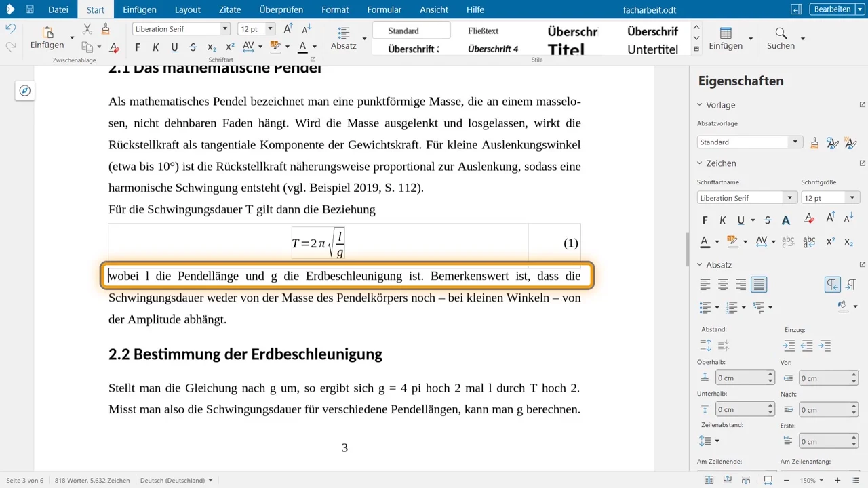
Task: Switch to hanging indent in sidebar
Action: (x=825, y=346)
